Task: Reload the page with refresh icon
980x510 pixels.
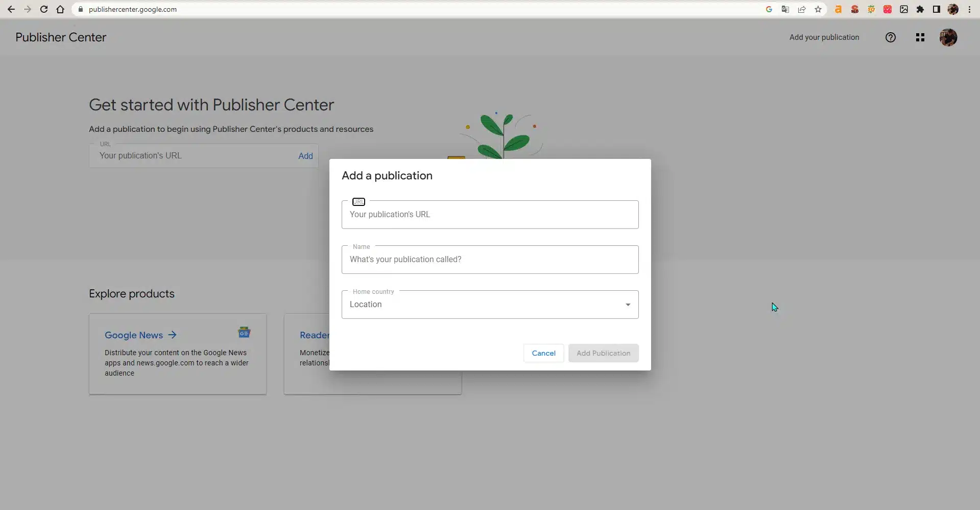Action: pos(44,9)
